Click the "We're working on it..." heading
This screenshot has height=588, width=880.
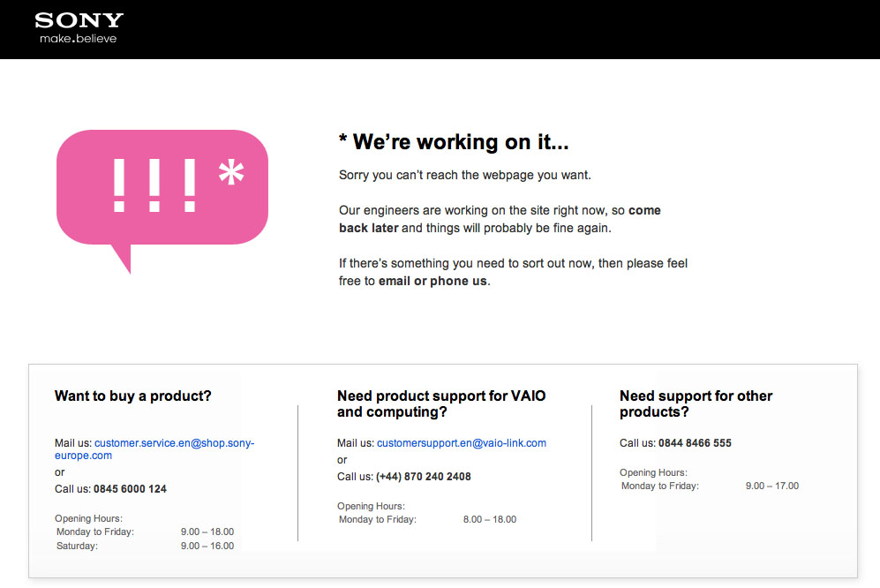pos(454,142)
